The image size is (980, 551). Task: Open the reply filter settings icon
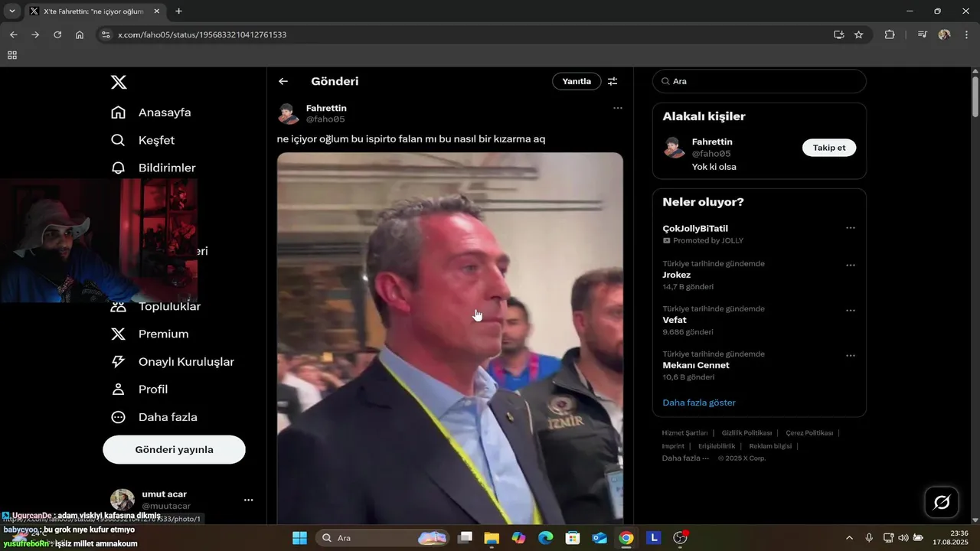coord(612,81)
